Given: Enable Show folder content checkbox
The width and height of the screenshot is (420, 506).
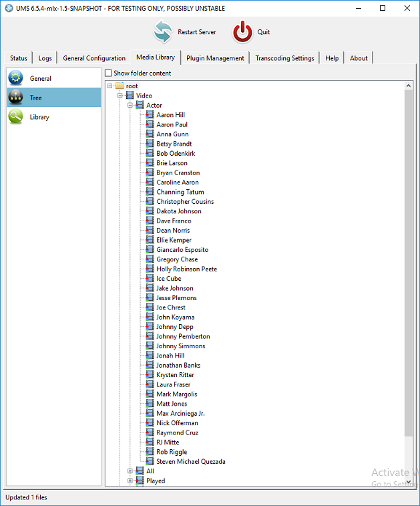Looking at the screenshot, I should tap(108, 74).
